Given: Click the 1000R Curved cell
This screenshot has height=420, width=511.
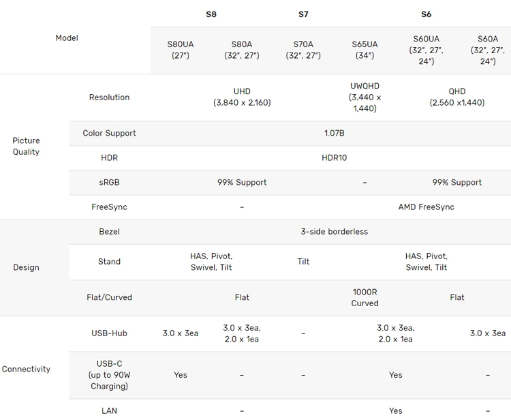Looking at the screenshot, I should (x=365, y=297).
